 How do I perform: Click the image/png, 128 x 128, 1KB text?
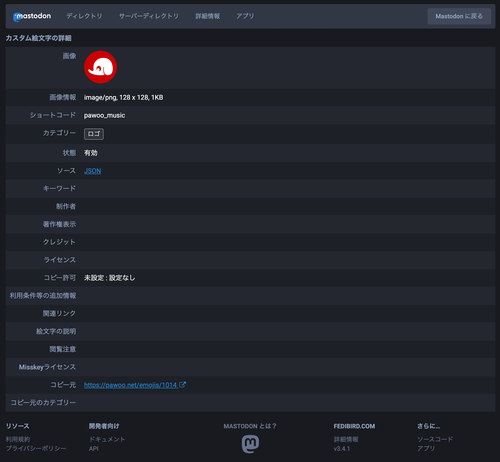[123, 98]
